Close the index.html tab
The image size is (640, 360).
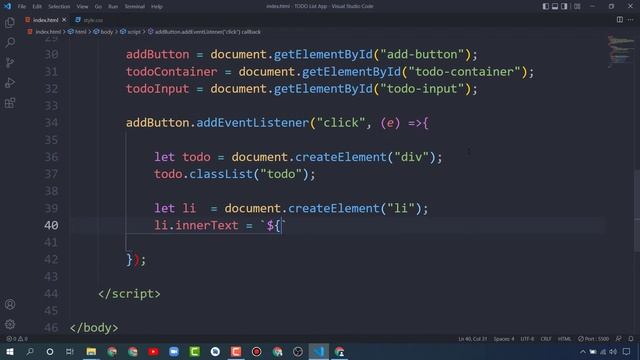click(x=64, y=20)
